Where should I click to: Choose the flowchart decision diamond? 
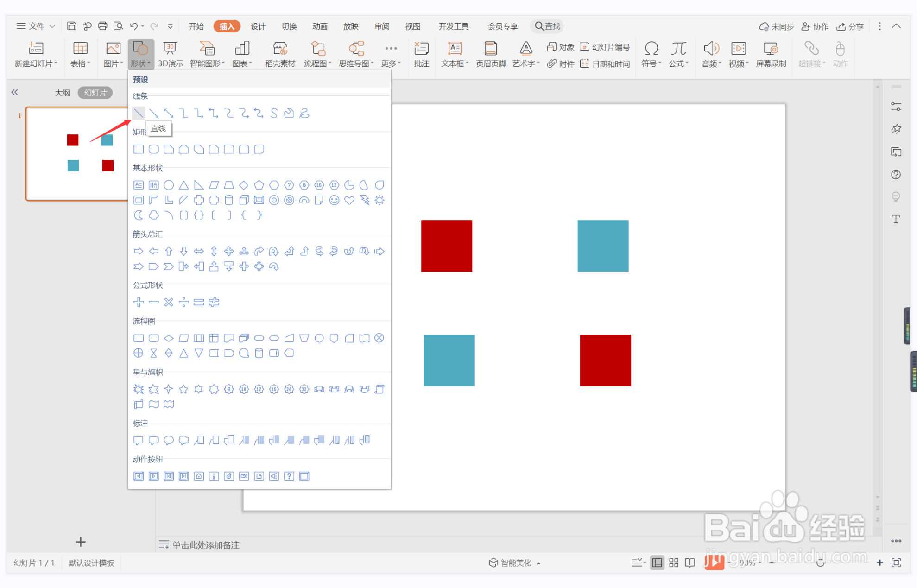pyautogui.click(x=169, y=338)
